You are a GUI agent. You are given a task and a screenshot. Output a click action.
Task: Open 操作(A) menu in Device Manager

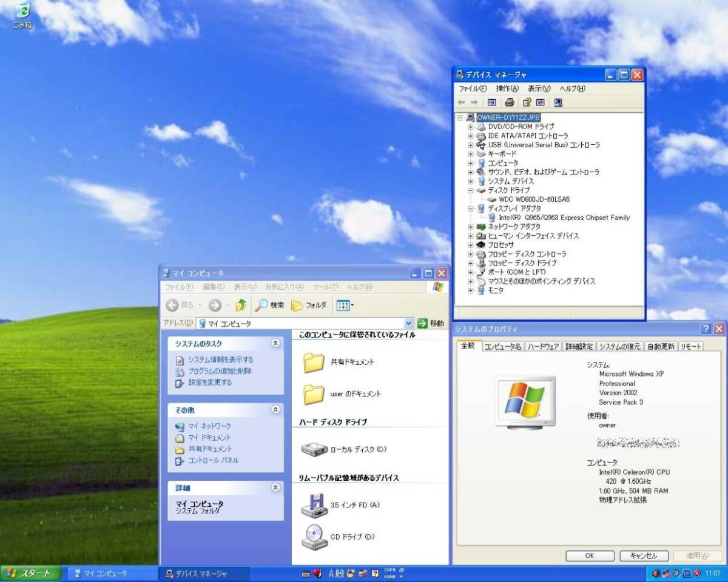[x=507, y=89]
